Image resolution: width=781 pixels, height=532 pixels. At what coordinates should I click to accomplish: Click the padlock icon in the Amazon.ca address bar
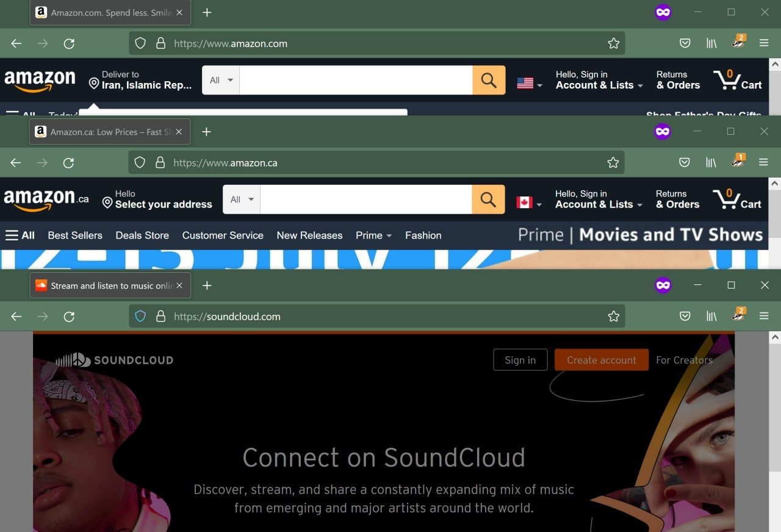160,162
